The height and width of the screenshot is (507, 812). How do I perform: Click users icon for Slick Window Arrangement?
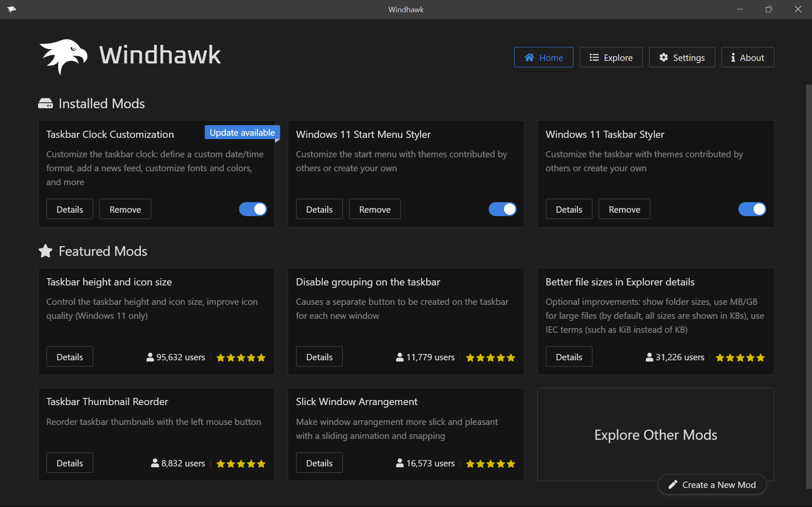point(399,463)
